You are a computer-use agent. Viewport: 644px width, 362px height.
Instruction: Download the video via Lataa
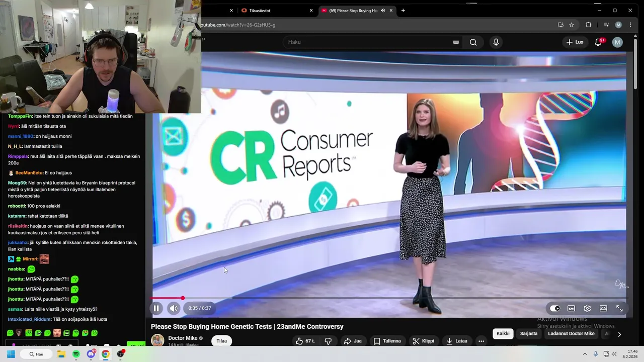pos(457,341)
